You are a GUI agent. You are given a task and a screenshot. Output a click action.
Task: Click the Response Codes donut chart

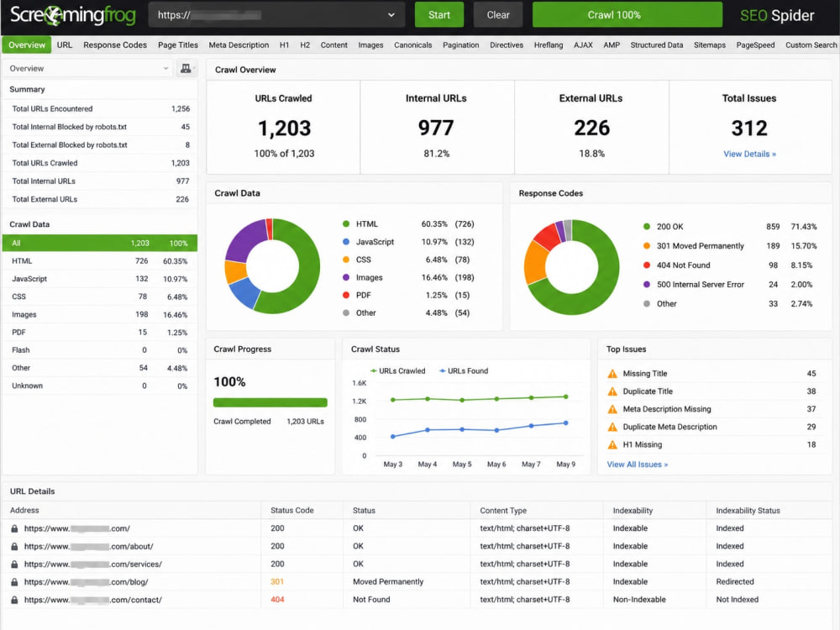pyautogui.click(x=571, y=267)
